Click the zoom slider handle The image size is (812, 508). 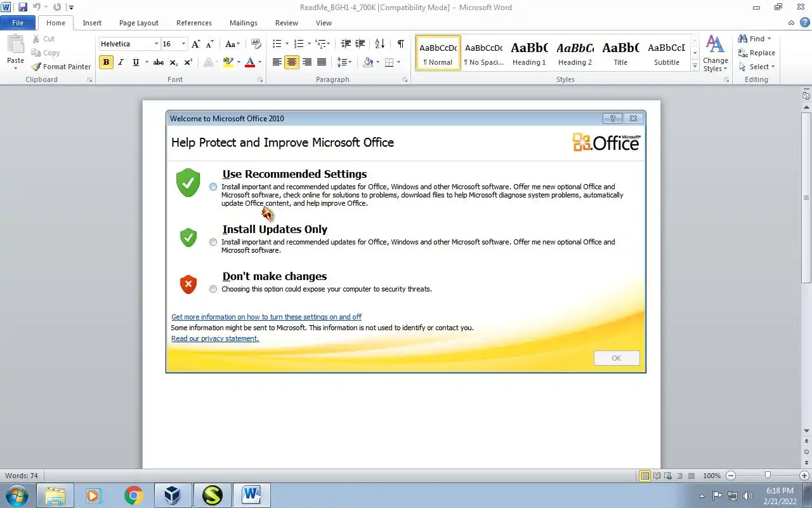tap(768, 476)
